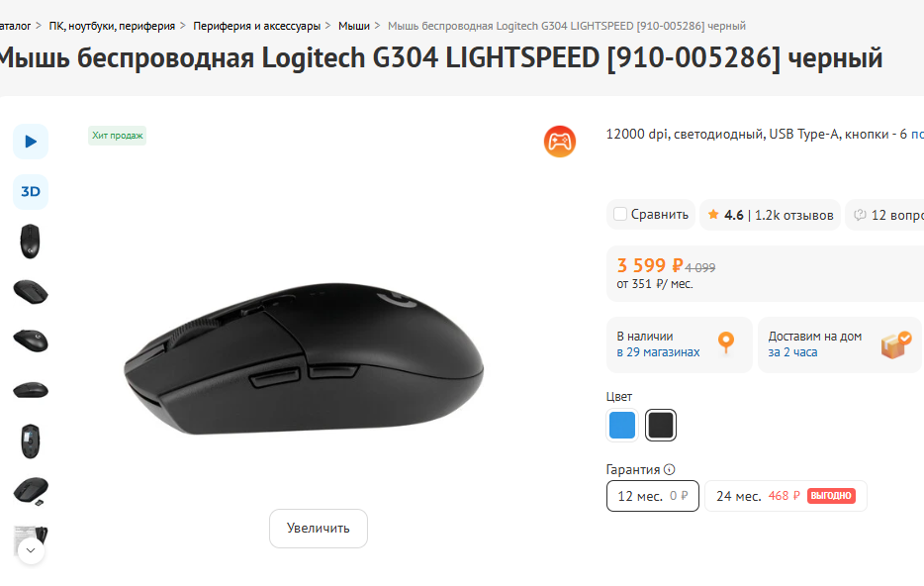Choose the blue color swatch
The height and width of the screenshot is (586, 924).
[x=622, y=426]
